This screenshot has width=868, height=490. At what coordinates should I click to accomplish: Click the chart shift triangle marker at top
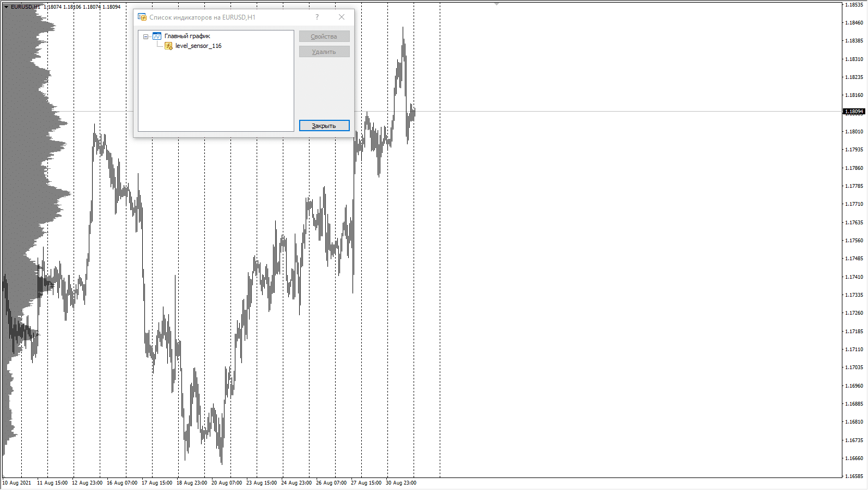click(x=496, y=4)
